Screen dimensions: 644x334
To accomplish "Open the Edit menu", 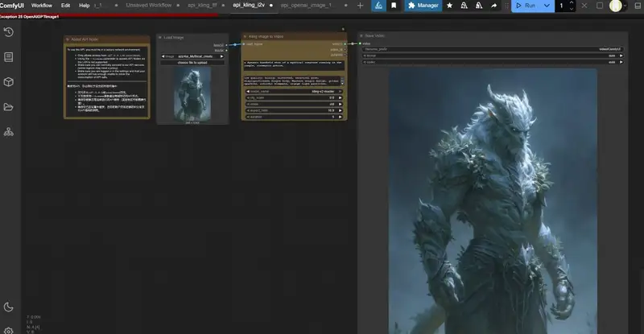I will click(x=65, y=6).
